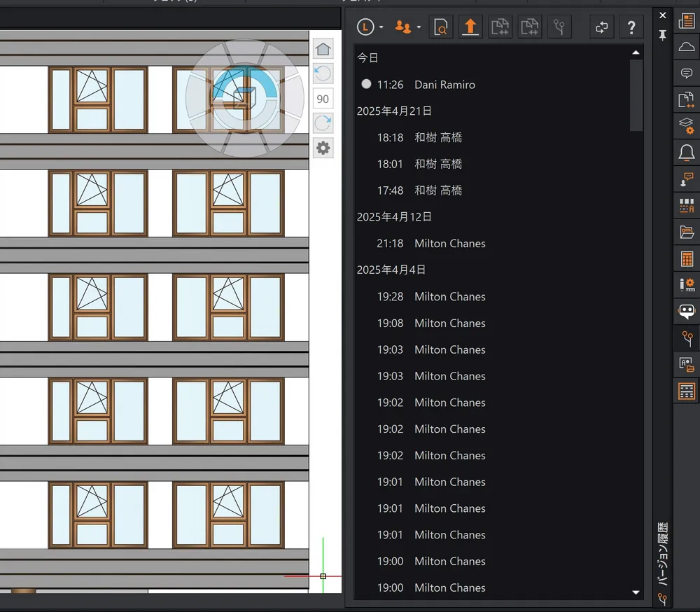Open the comment bubble palette
The height and width of the screenshot is (612, 700).
pos(686,73)
